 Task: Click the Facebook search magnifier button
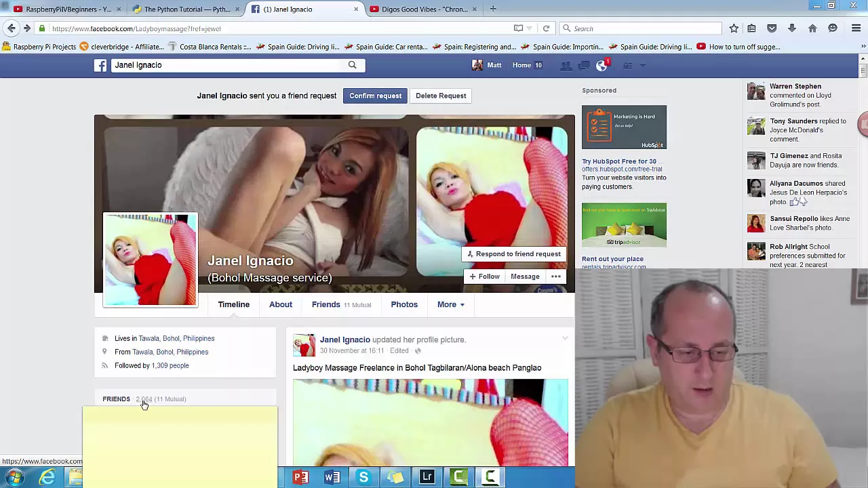click(352, 65)
